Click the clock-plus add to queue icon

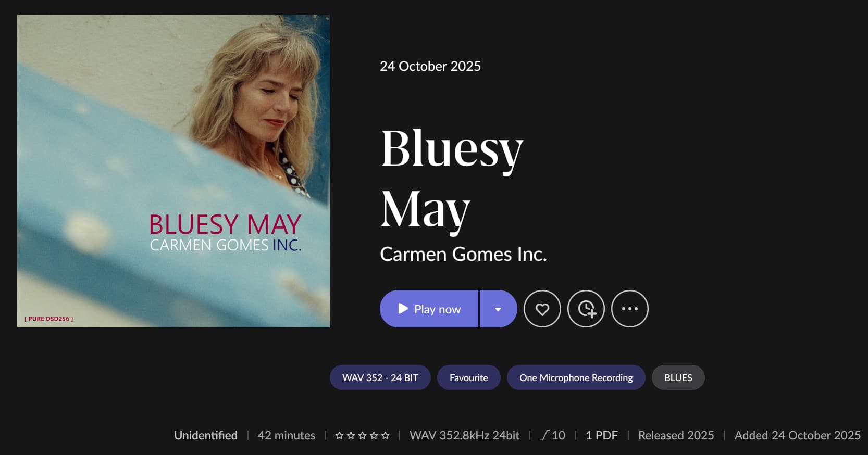click(x=586, y=309)
